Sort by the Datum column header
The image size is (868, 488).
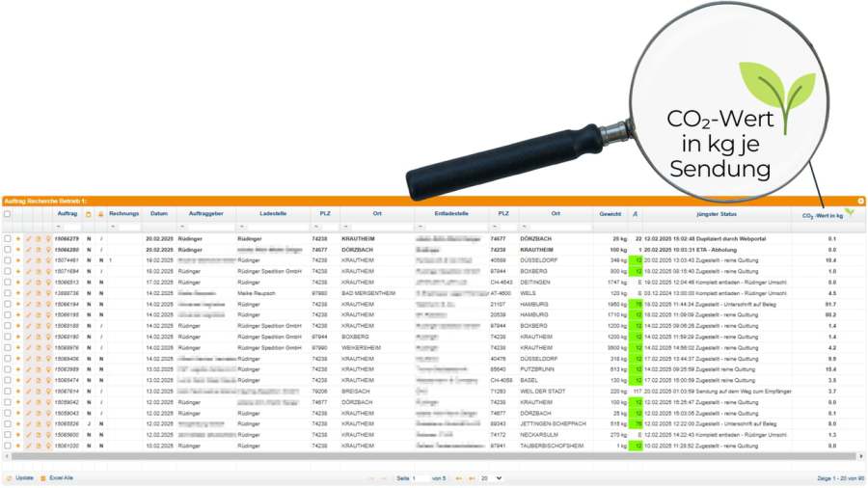pyautogui.click(x=159, y=213)
